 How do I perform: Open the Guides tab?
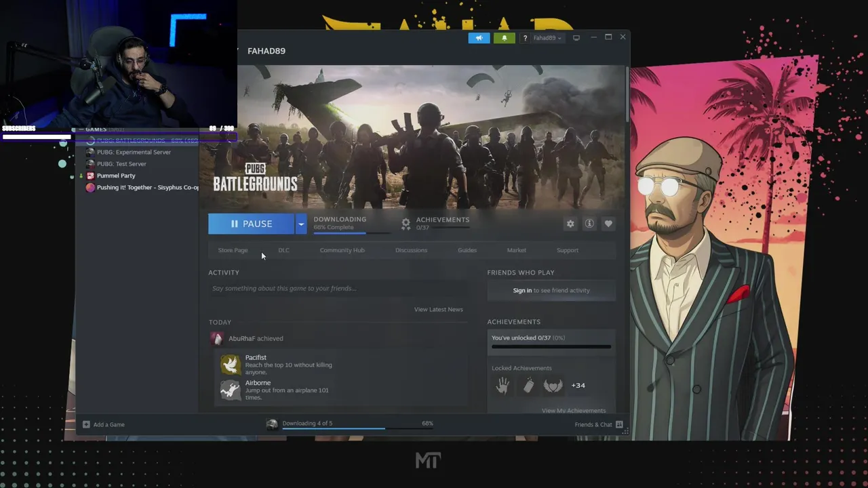point(467,250)
